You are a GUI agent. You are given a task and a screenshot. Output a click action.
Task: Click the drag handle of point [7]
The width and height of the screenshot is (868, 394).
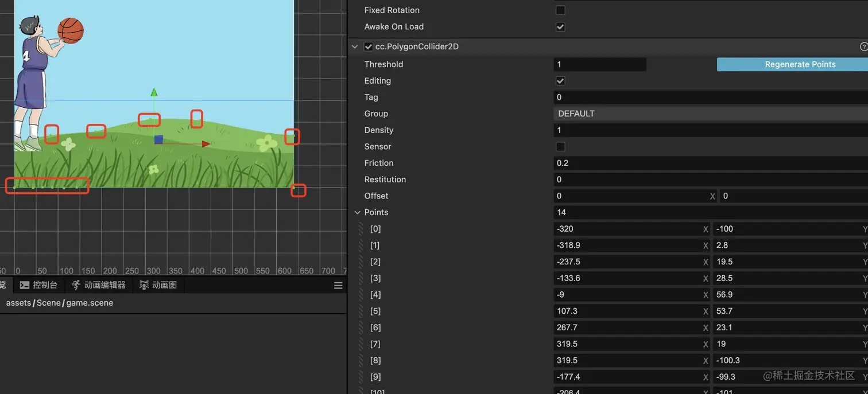coord(361,344)
